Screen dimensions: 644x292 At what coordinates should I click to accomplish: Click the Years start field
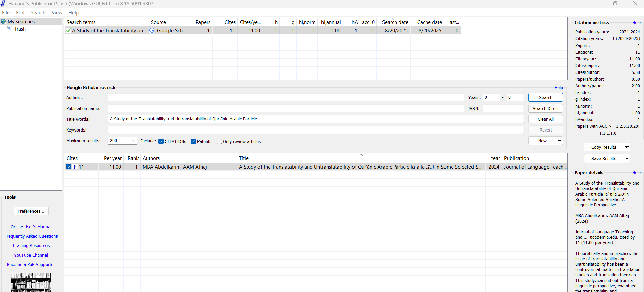click(x=491, y=97)
